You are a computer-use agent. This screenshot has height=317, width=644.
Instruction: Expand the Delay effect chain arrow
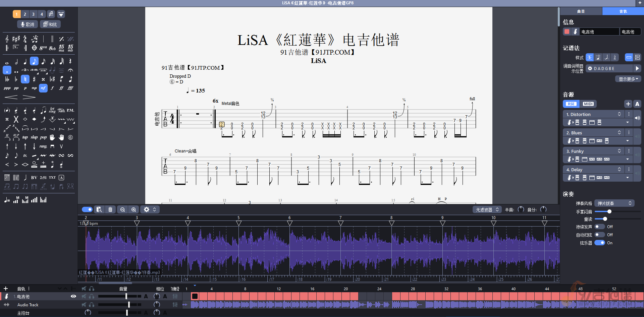click(628, 178)
